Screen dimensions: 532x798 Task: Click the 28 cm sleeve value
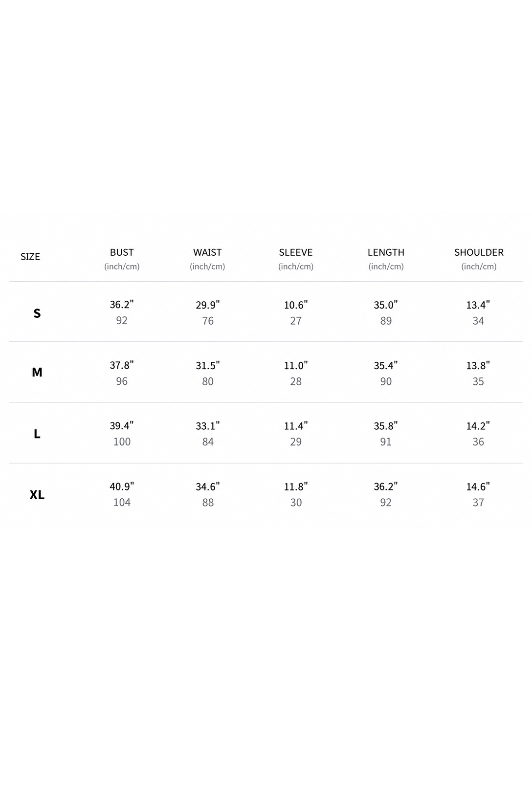pos(296,381)
